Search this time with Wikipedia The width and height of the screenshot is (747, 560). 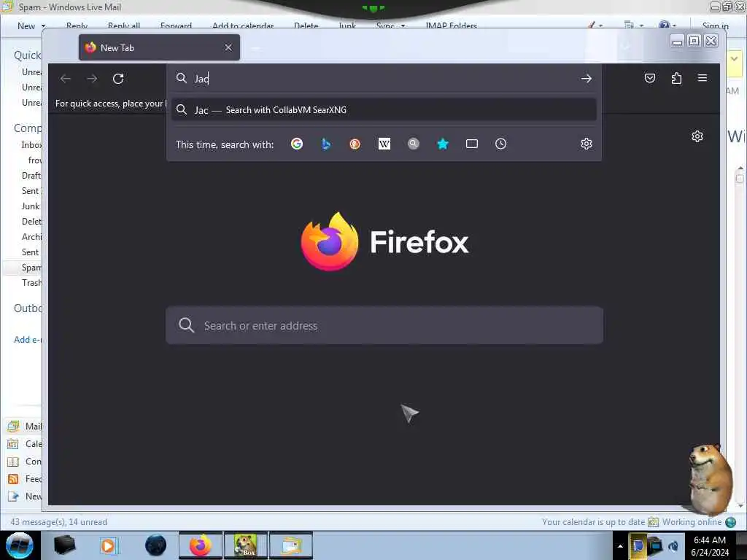[x=384, y=144]
